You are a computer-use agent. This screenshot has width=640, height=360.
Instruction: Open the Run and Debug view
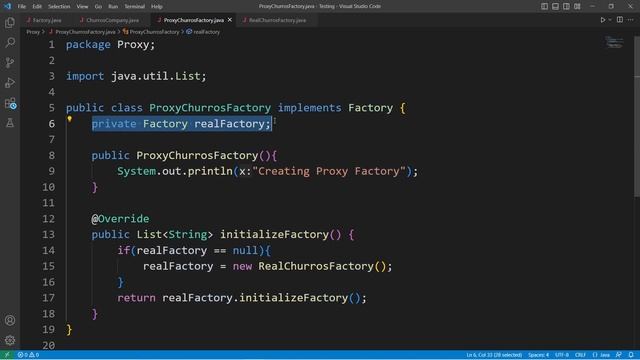10,82
